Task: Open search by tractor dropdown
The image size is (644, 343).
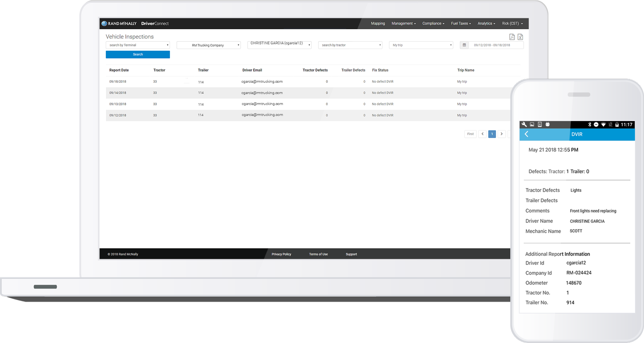Action: (x=350, y=45)
